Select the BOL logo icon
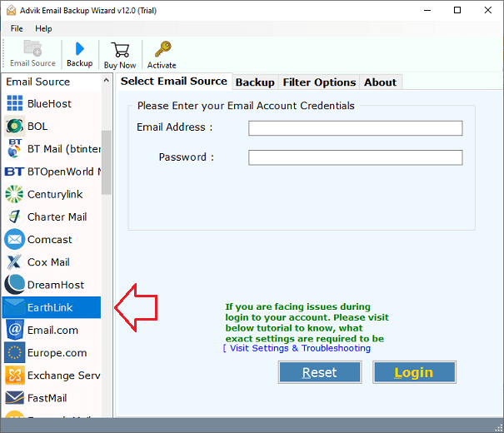 15,126
